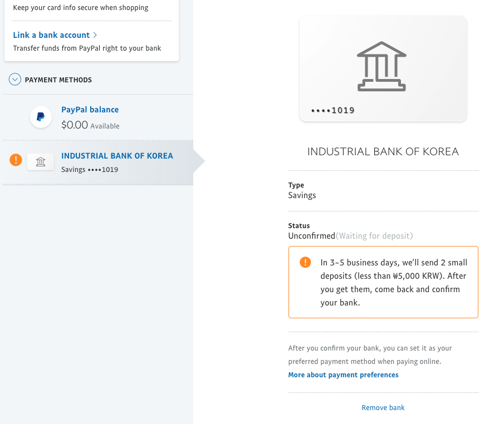Click 'Savings ••••1019' text in the list
The height and width of the screenshot is (424, 504).
pos(90,169)
